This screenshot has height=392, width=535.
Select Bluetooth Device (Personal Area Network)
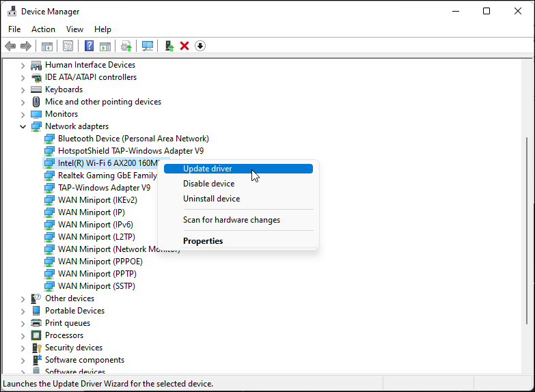click(x=133, y=139)
